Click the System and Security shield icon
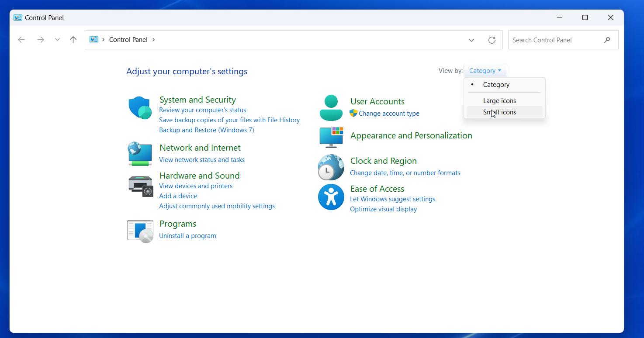This screenshot has width=644, height=338. point(140,108)
